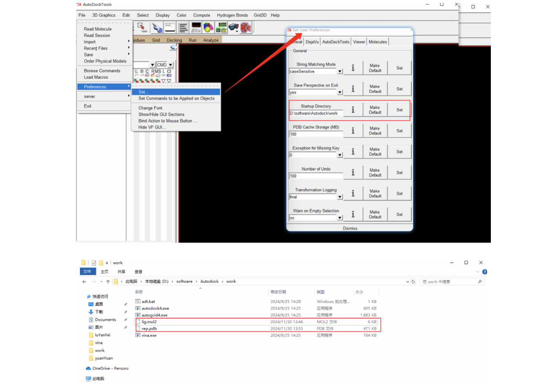Click the colored 3D shapes geometry icon
The height and width of the screenshot is (392, 551).
pos(208,28)
